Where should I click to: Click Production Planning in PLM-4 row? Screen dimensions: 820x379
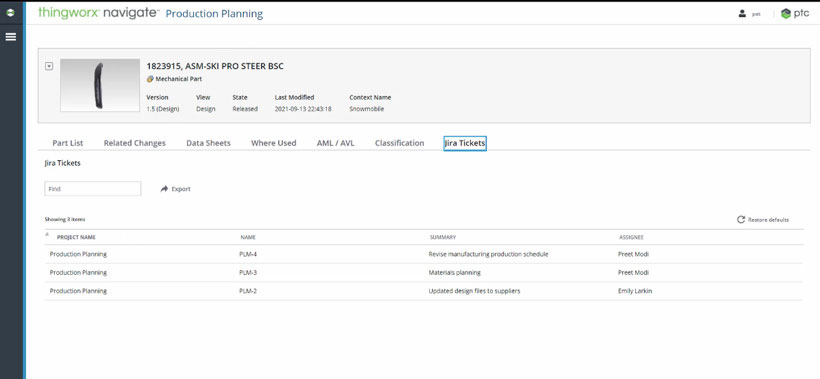click(78, 255)
